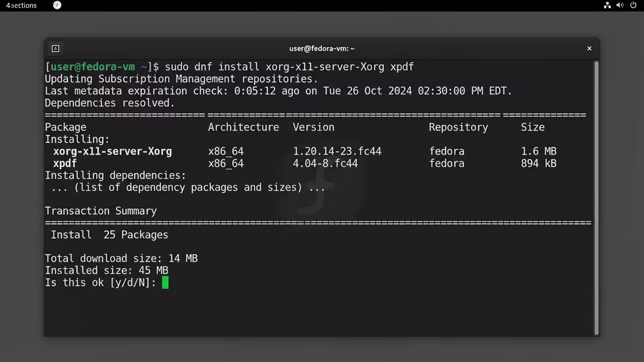
Task: Click 'Dependencies resolved.' line
Action: click(x=110, y=103)
